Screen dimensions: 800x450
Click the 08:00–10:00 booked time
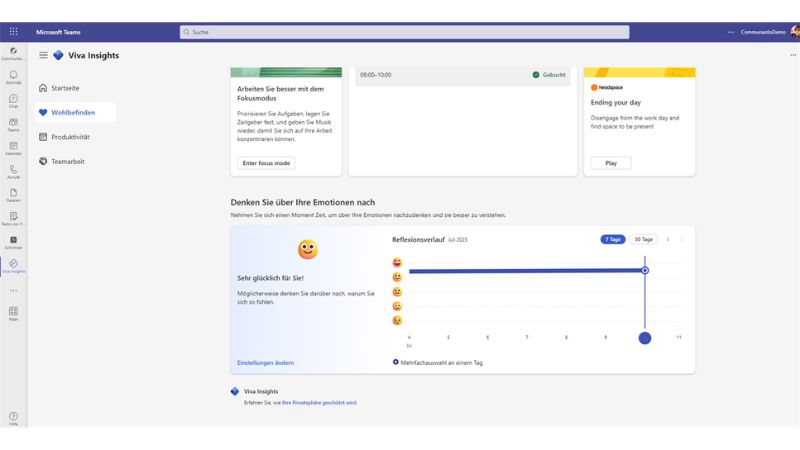pyautogui.click(x=376, y=75)
